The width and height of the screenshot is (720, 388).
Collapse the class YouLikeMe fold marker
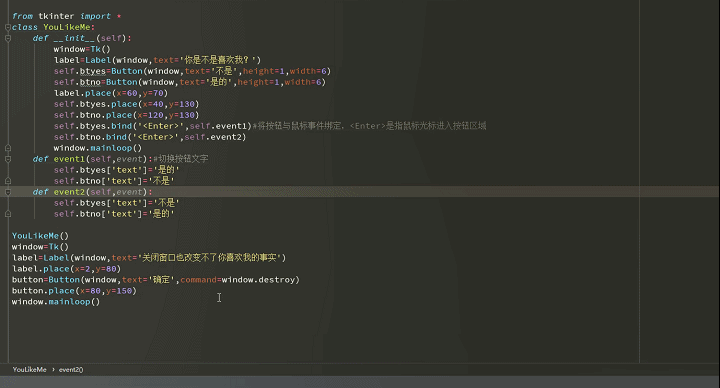coord(8,28)
